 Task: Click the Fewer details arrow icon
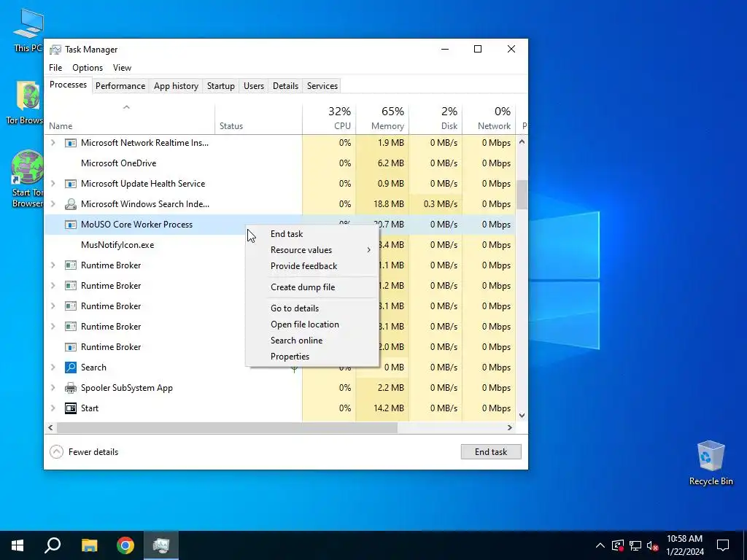pos(56,452)
